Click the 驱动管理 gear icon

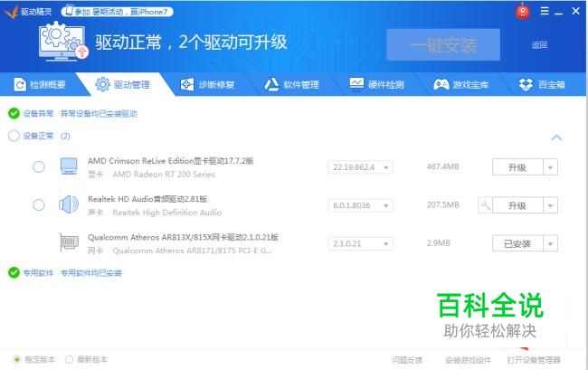pyautogui.click(x=102, y=84)
